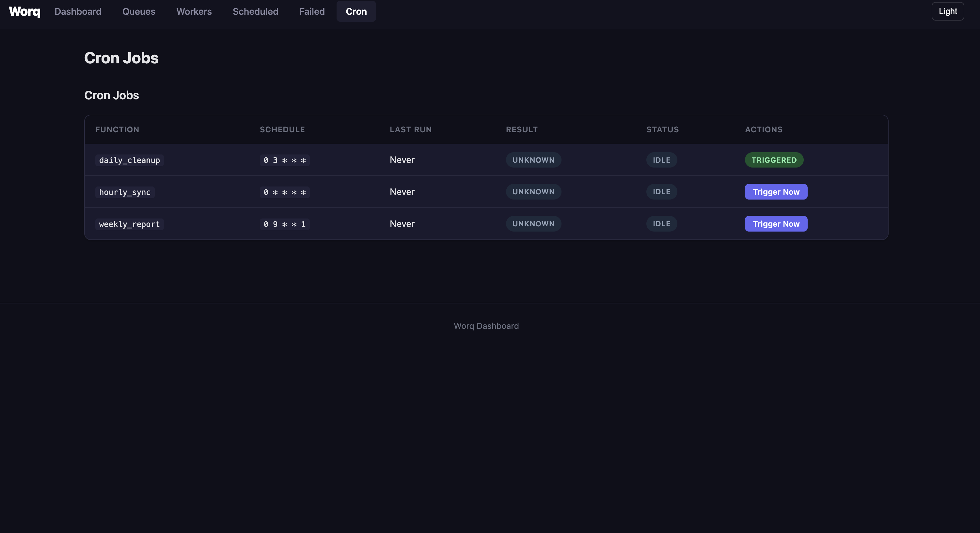Image resolution: width=980 pixels, height=533 pixels.
Task: Go to the Queues page
Action: coord(139,11)
